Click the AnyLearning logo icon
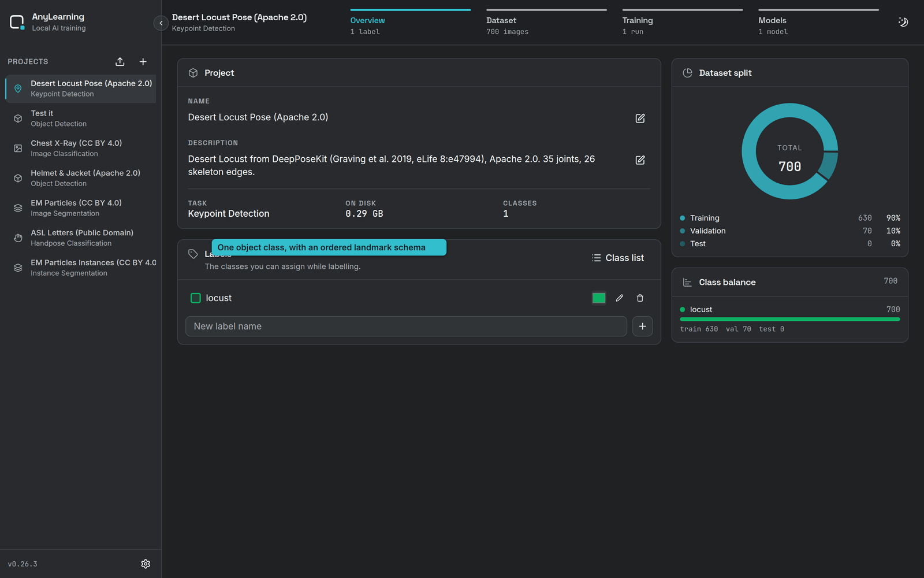Screen dimensions: 924x578 pyautogui.click(x=17, y=23)
